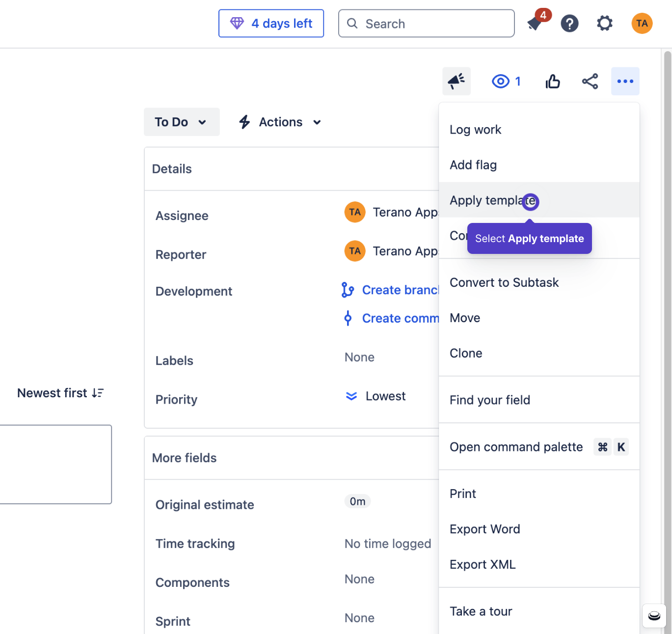Click the share icon

[x=590, y=81]
